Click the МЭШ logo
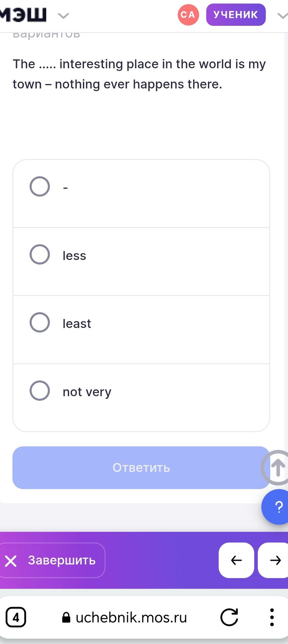This screenshot has width=288, height=644. [23, 15]
